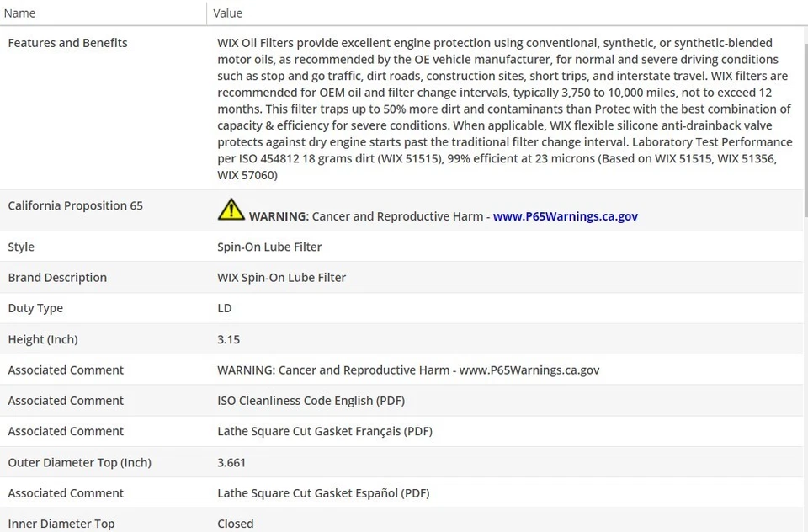
Task: Select the Style row label
Action: tap(21, 247)
